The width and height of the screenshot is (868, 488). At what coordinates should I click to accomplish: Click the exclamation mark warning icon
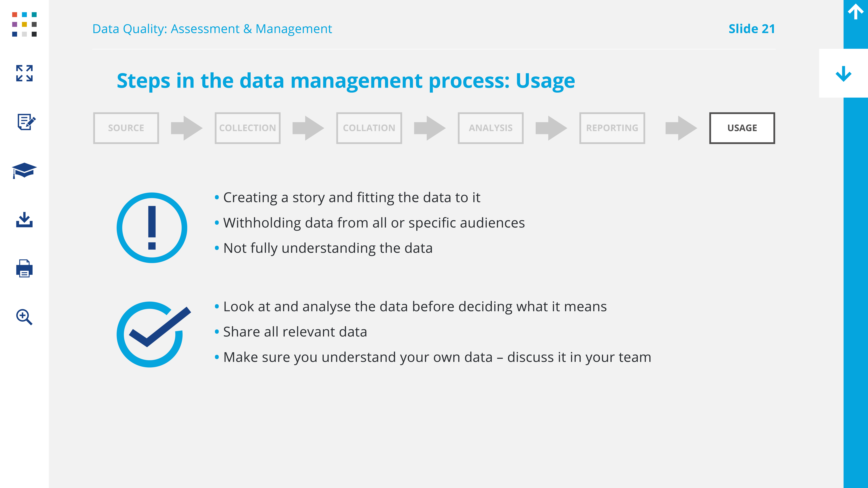click(x=152, y=228)
